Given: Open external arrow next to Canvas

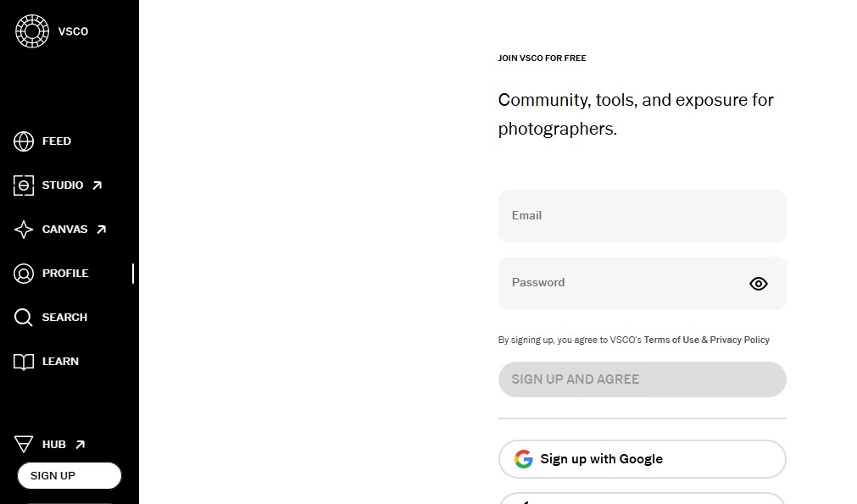Looking at the screenshot, I should (102, 230).
